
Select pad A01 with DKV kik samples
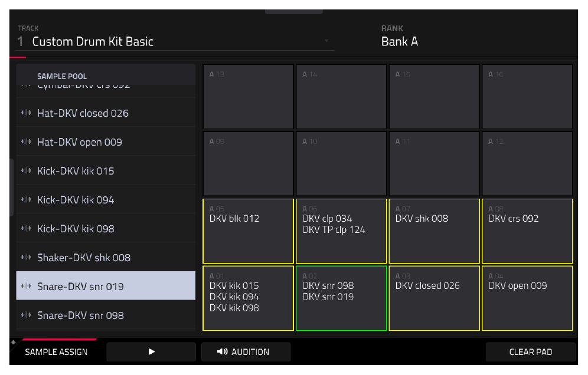tap(249, 298)
